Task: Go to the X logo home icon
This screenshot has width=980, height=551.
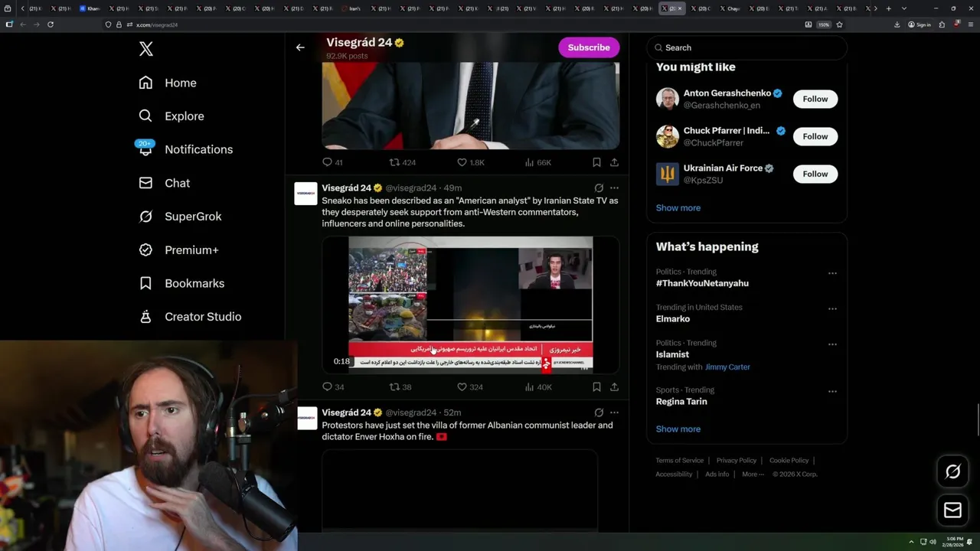Action: pos(146,49)
